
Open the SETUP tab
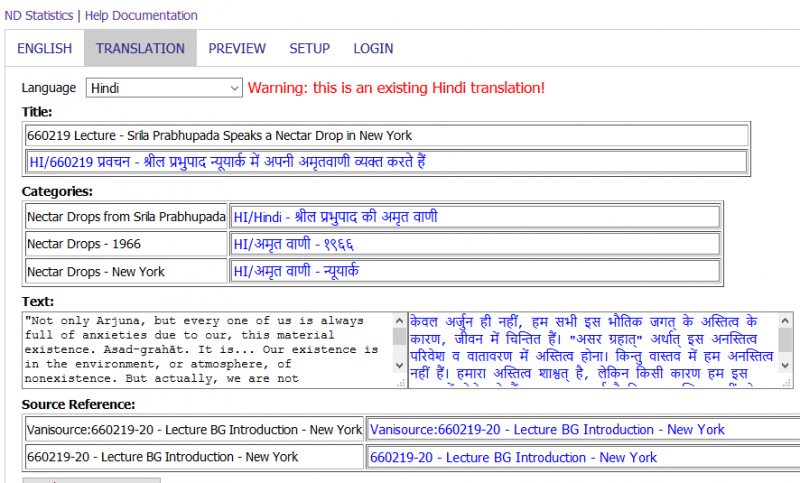[x=310, y=48]
